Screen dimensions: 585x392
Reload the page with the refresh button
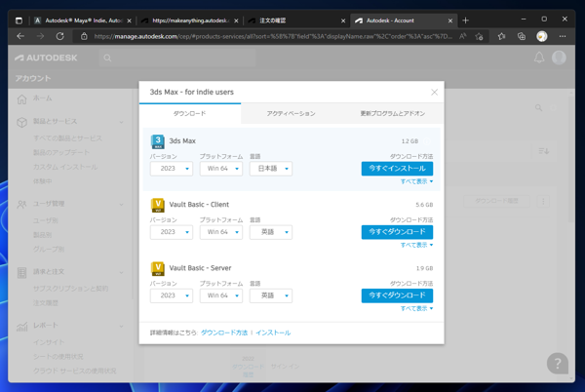coord(59,36)
